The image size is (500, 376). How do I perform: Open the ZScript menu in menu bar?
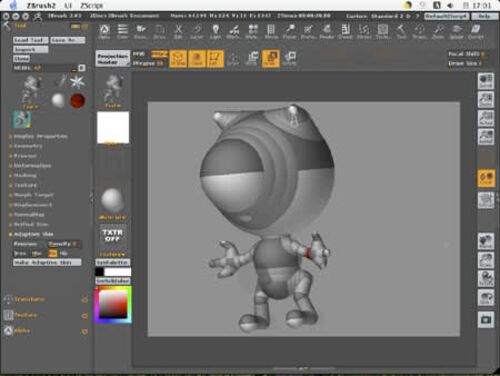[92, 5]
